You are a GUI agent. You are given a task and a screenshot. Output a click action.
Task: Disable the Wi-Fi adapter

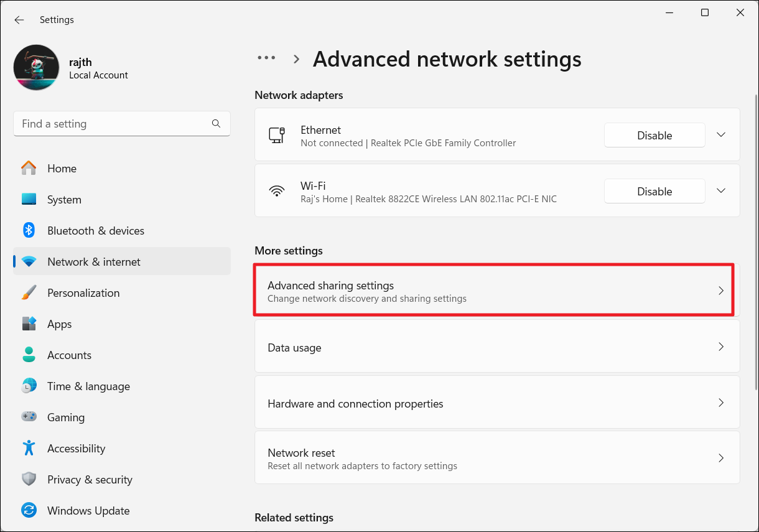click(654, 191)
